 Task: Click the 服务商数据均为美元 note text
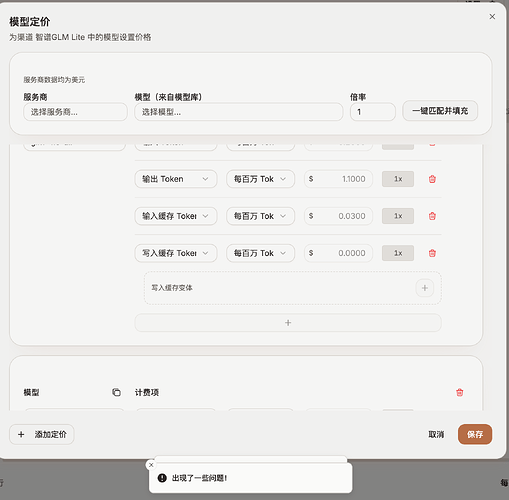point(54,80)
